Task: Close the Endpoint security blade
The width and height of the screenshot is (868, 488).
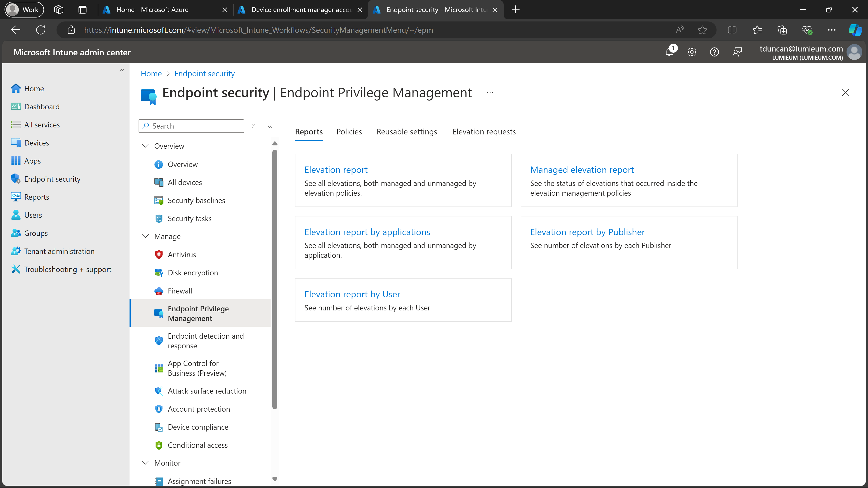Action: click(x=845, y=93)
